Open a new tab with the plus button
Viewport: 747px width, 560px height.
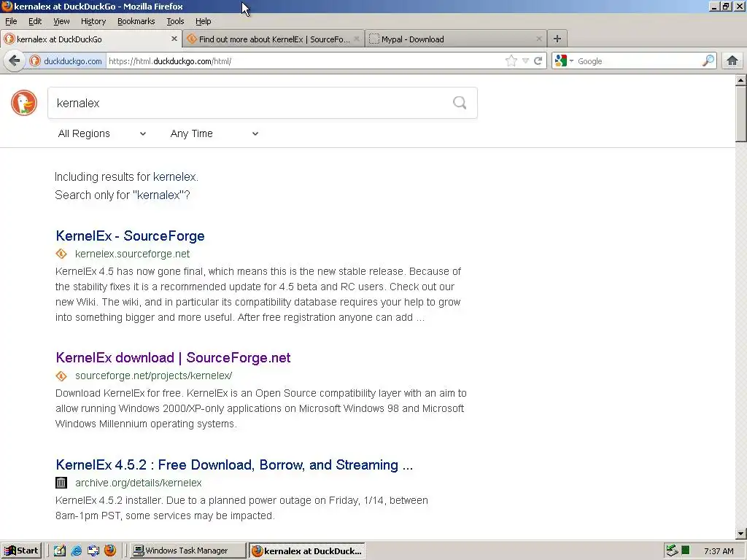click(x=557, y=39)
